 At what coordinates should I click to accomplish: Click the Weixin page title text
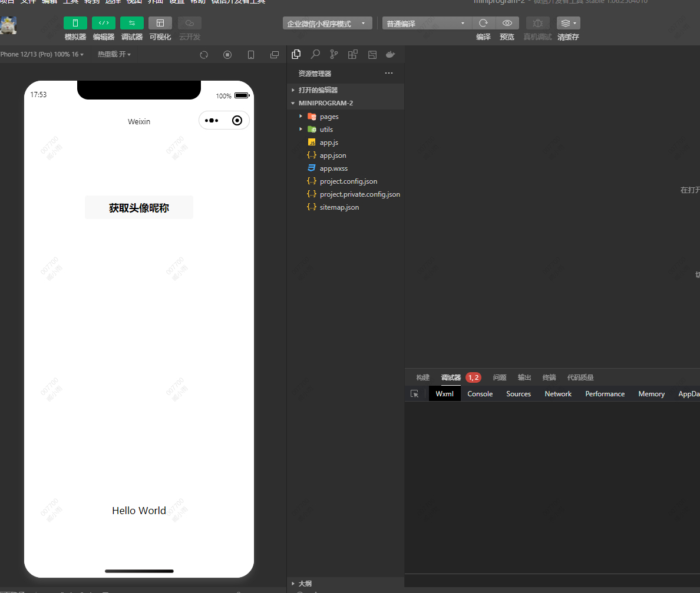tap(139, 121)
